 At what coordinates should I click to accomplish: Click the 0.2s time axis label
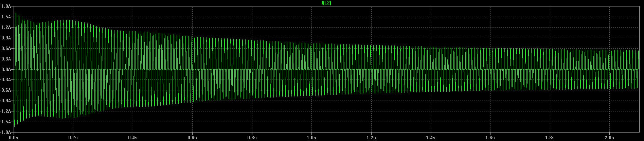point(73,138)
